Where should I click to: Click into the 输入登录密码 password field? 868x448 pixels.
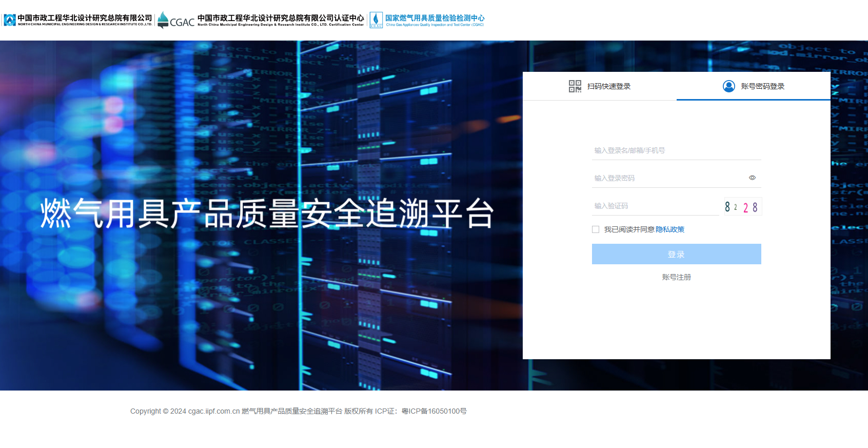tap(667, 178)
